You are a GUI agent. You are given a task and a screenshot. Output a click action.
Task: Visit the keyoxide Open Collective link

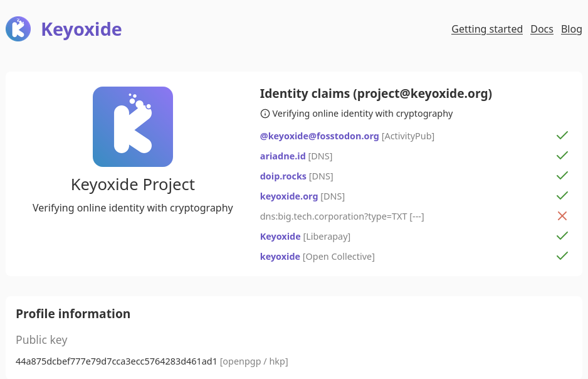[x=280, y=257]
